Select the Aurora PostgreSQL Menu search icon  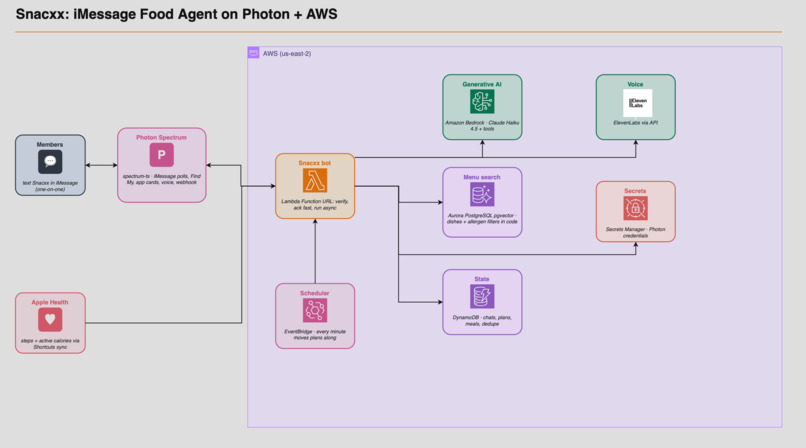point(482,195)
